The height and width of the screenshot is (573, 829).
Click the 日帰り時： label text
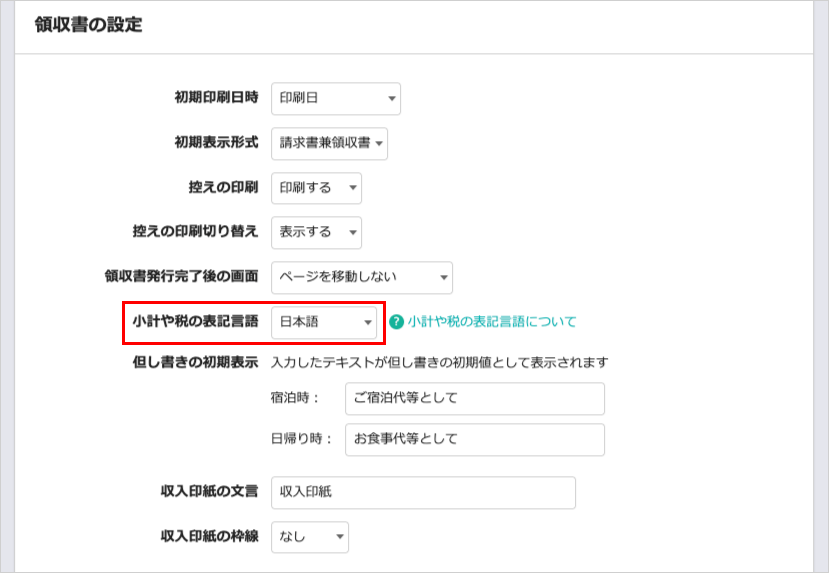301,439
